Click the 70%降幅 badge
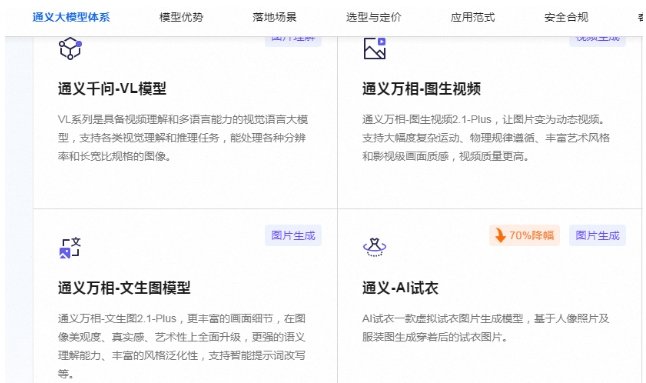This screenshot has width=646, height=383. tap(524, 235)
